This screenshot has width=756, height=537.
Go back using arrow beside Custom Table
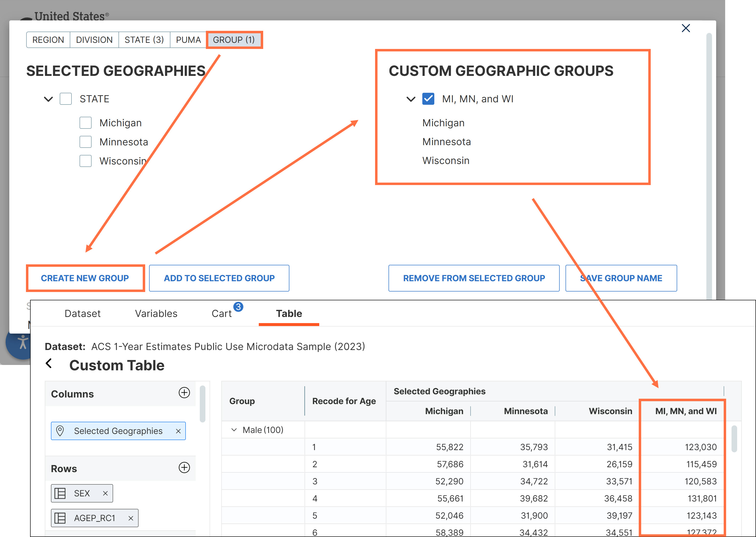click(49, 363)
